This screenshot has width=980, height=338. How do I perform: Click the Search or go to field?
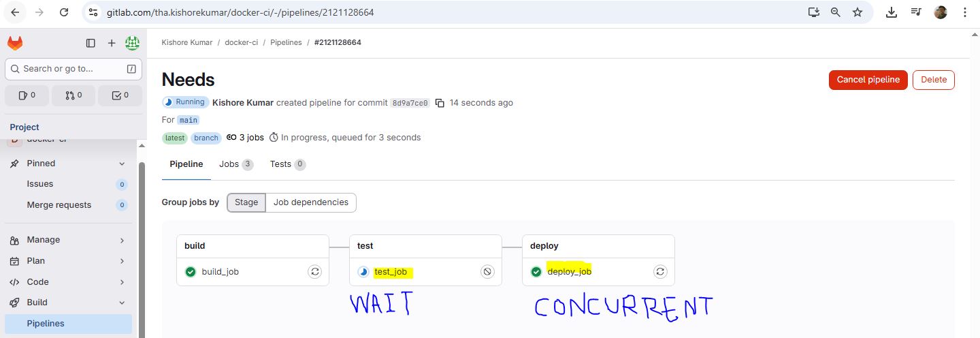[x=73, y=69]
